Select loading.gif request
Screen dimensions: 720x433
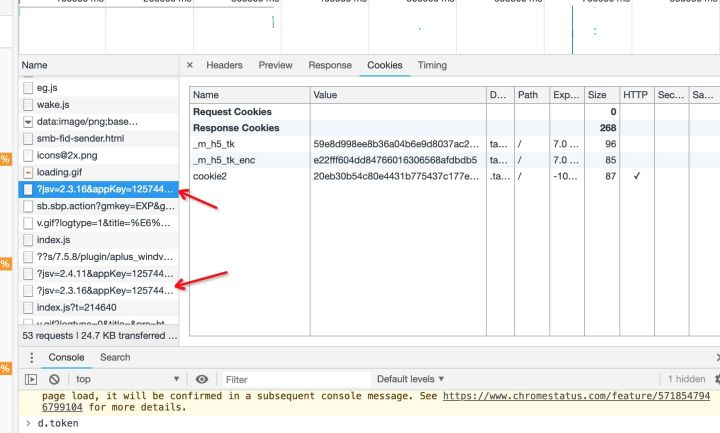click(99, 172)
